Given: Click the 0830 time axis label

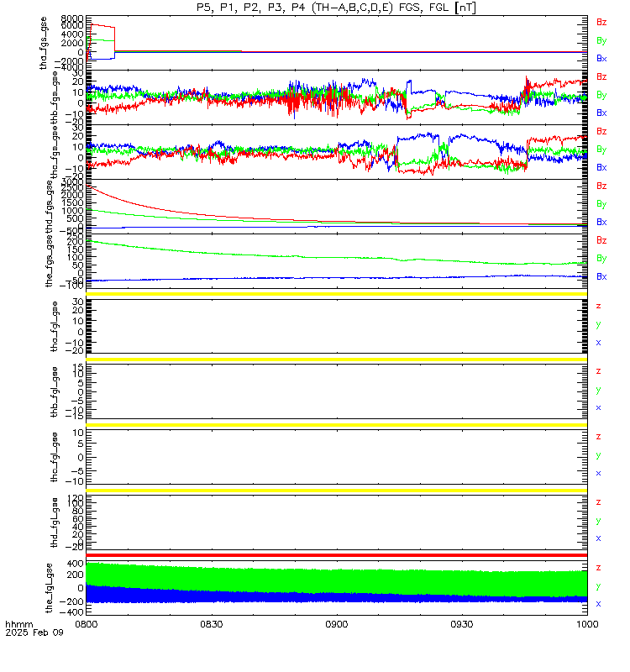Looking at the screenshot, I should 212,624.
